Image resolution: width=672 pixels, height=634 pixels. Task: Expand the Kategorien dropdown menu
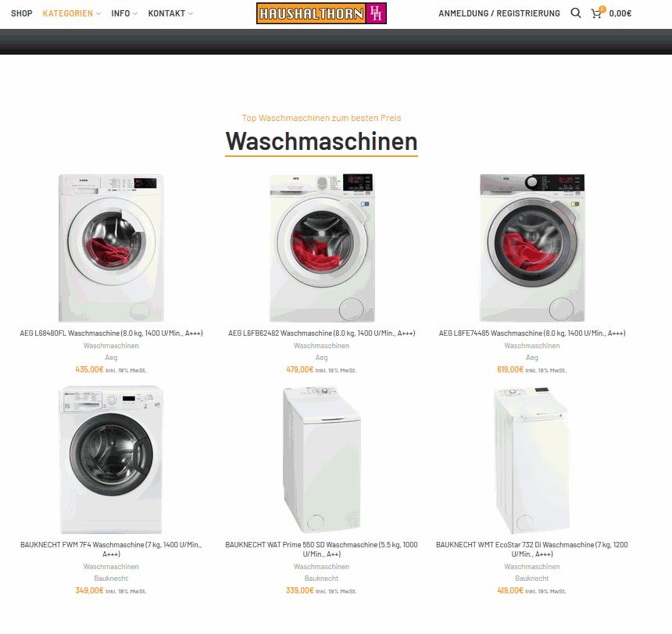[x=72, y=13]
